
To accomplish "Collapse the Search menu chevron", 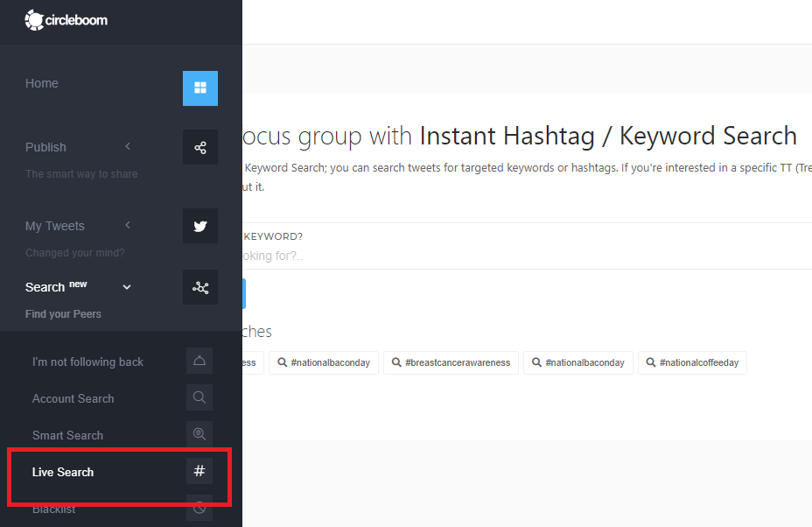I will pyautogui.click(x=127, y=287).
